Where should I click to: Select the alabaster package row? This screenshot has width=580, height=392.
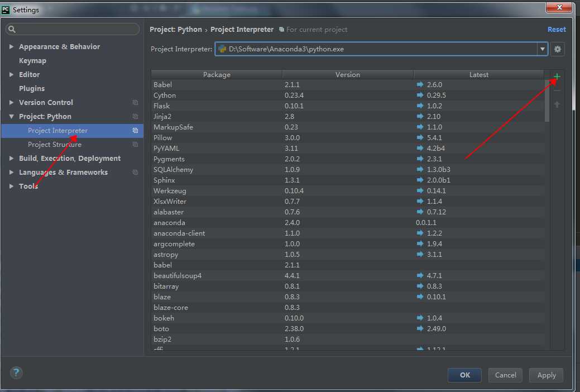(348, 212)
